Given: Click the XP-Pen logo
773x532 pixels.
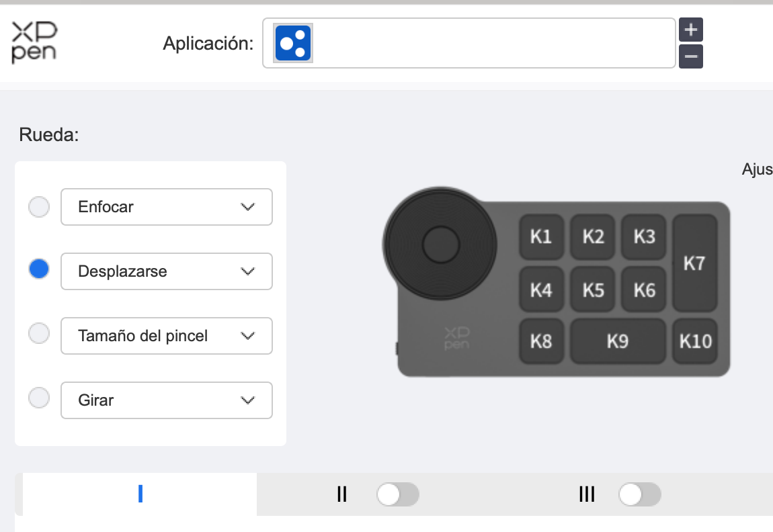Looking at the screenshot, I should click(x=34, y=42).
